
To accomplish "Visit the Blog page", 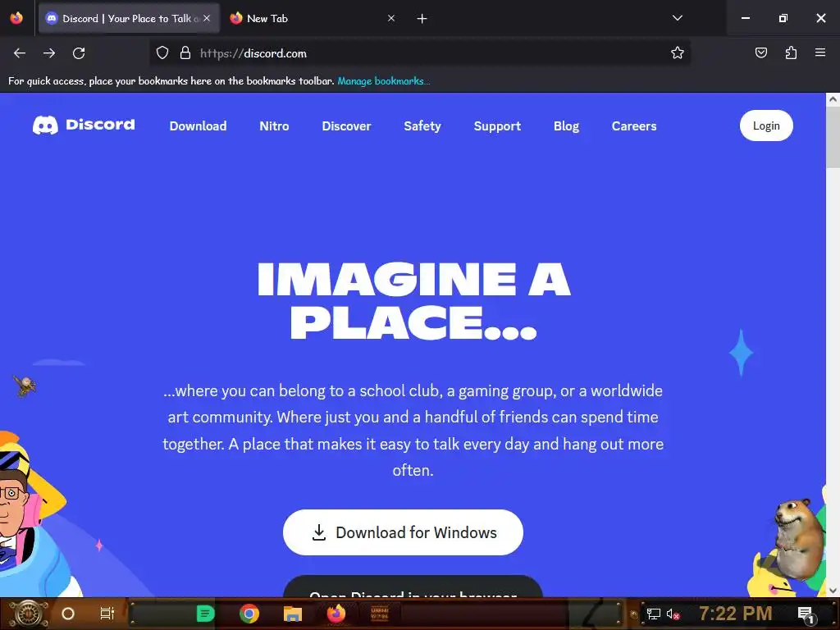I will pyautogui.click(x=566, y=126).
